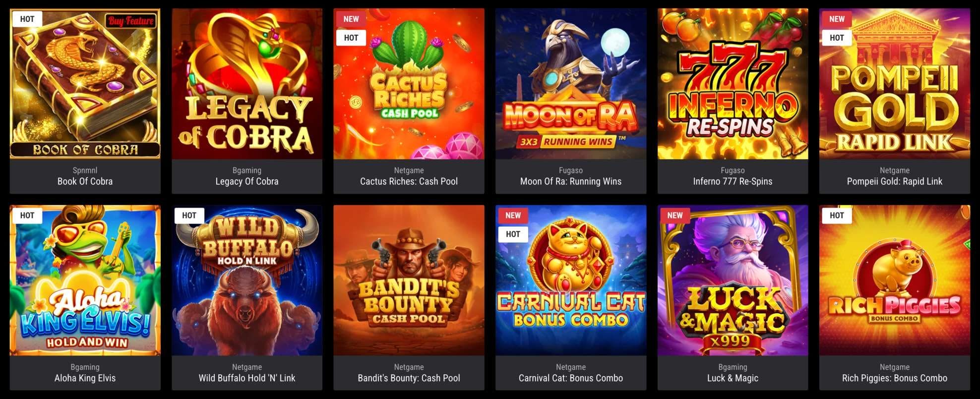The image size is (980, 399).
Task: Click the NEW badge on Pompeii Gold
Action: [x=837, y=19]
